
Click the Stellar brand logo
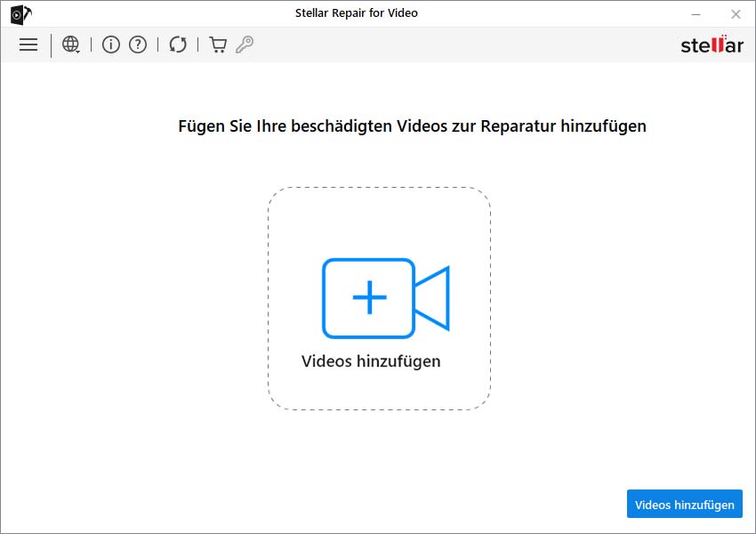point(712,44)
